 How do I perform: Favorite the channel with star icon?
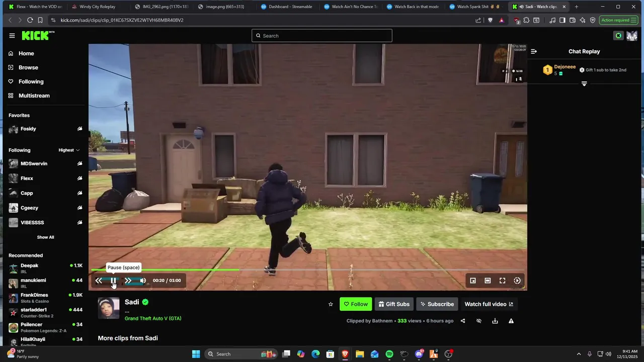click(331, 304)
